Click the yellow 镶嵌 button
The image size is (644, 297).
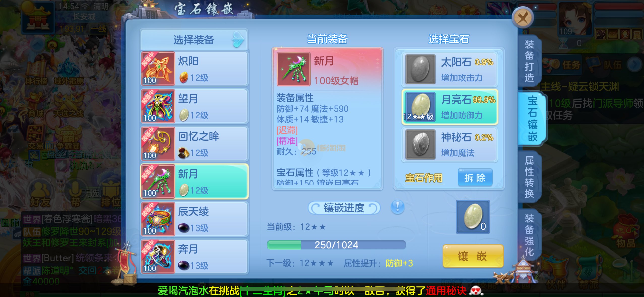click(473, 256)
